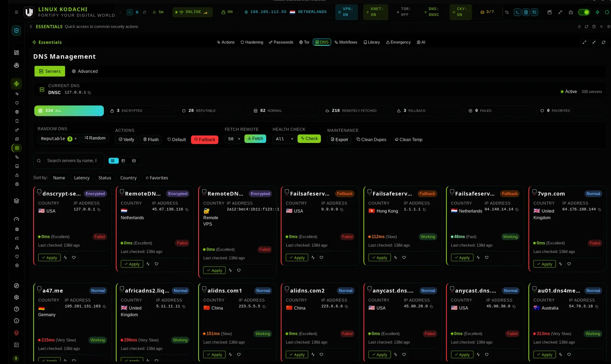Select the DNS server icon in sidebar
Screen dimensions: 611x364
(17, 148)
